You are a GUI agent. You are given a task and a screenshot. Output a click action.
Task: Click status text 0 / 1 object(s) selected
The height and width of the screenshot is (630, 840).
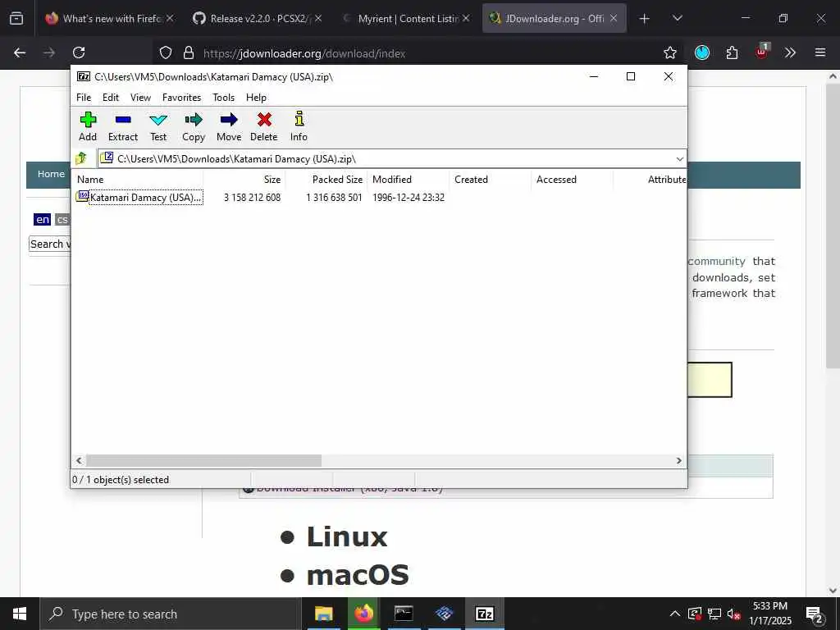[121, 480]
